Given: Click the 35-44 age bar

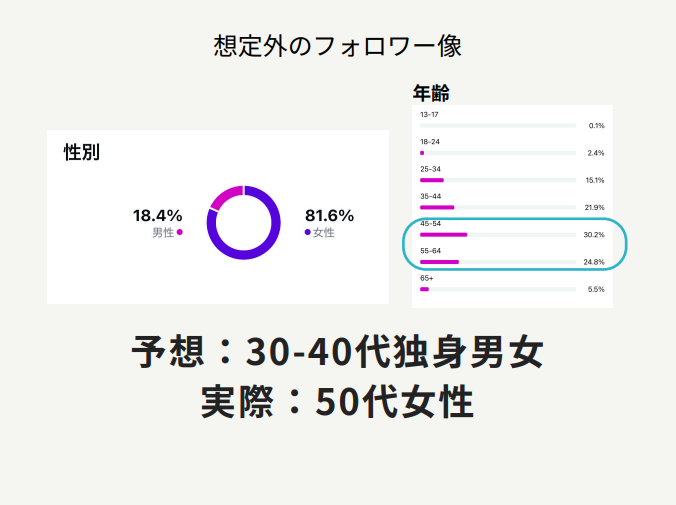Looking at the screenshot, I should (x=437, y=207).
